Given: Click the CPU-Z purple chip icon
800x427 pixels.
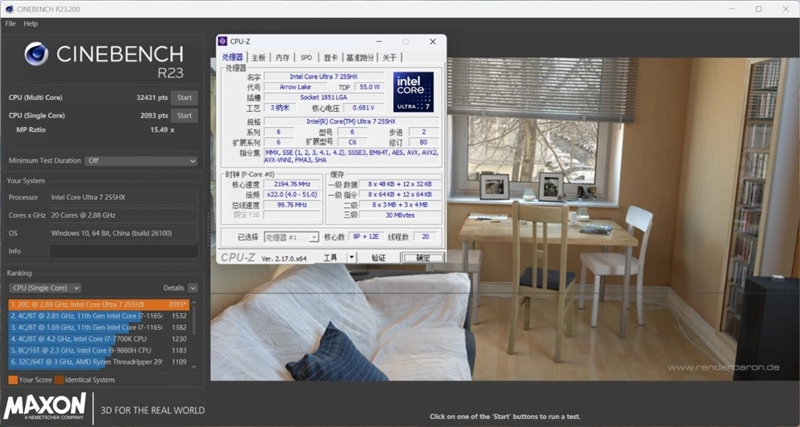Looking at the screenshot, I should tap(222, 41).
